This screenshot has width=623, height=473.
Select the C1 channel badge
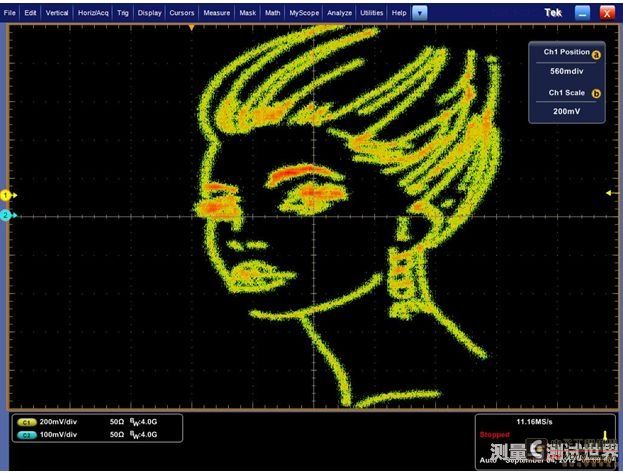27,423
